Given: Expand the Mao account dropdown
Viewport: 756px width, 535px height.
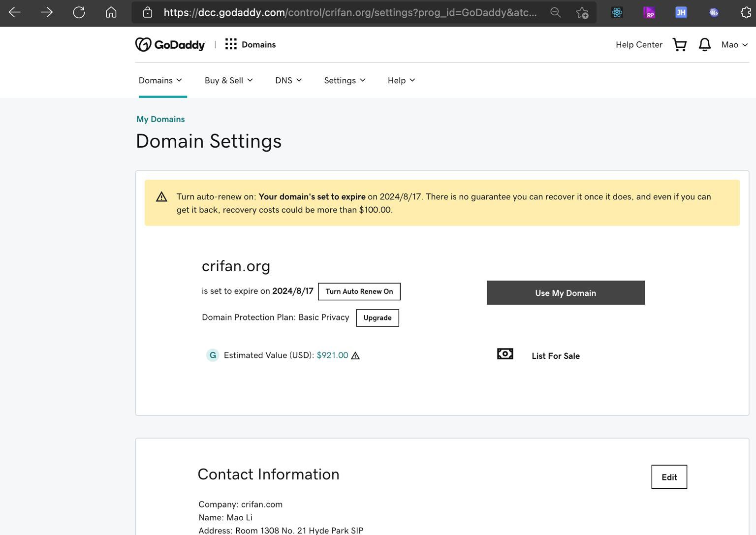Looking at the screenshot, I should (734, 45).
